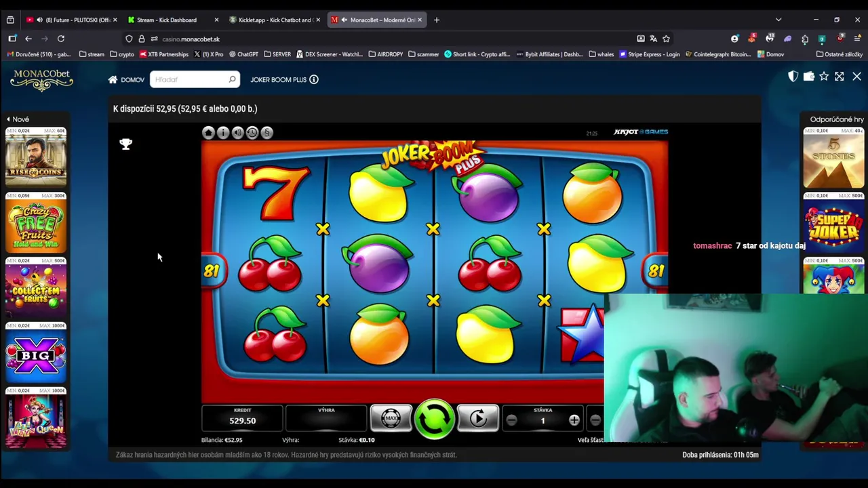Screen dimensions: 868x488
Task: Decrease the Stávka bet with minus
Action: coord(511,421)
